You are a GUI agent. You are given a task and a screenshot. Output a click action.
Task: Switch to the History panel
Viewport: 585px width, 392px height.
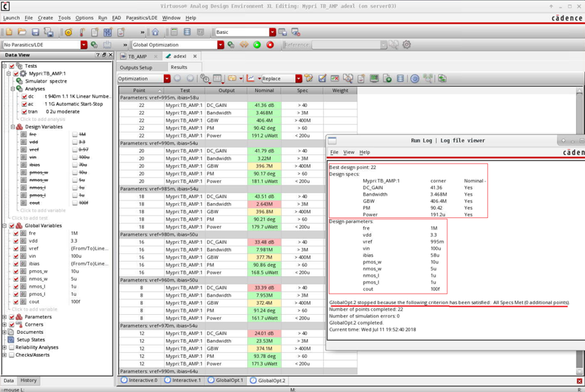tap(28, 380)
